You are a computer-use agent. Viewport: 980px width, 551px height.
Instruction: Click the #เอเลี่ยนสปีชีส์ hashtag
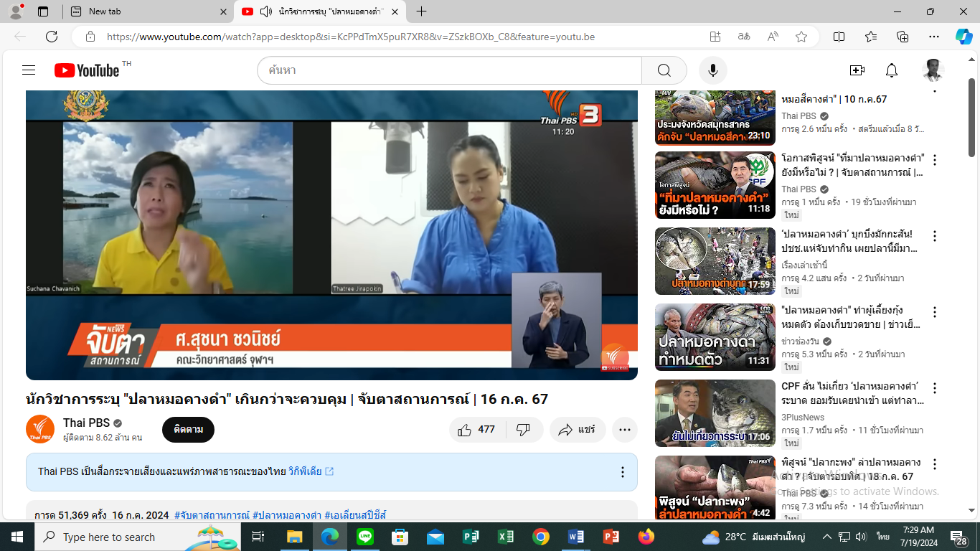tap(356, 515)
